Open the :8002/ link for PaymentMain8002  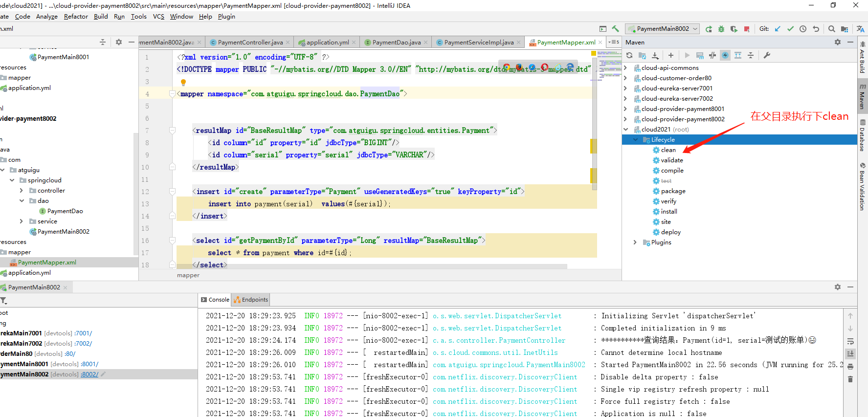click(89, 374)
